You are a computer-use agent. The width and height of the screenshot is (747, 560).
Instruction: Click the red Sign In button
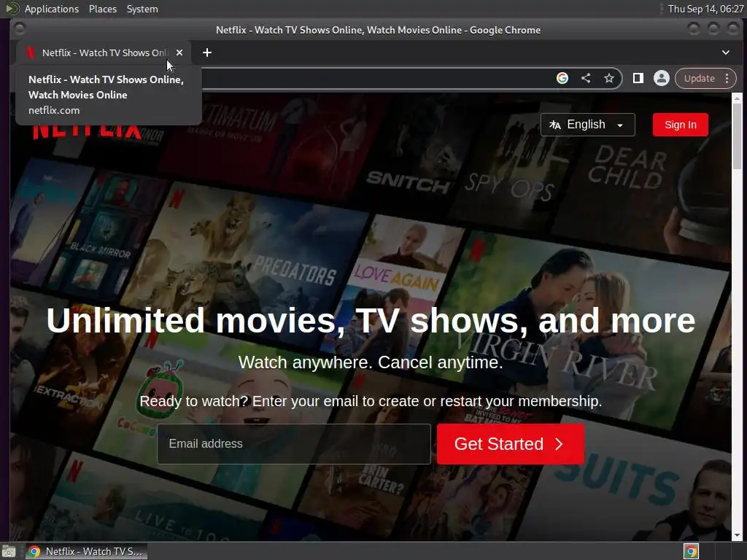tap(681, 125)
